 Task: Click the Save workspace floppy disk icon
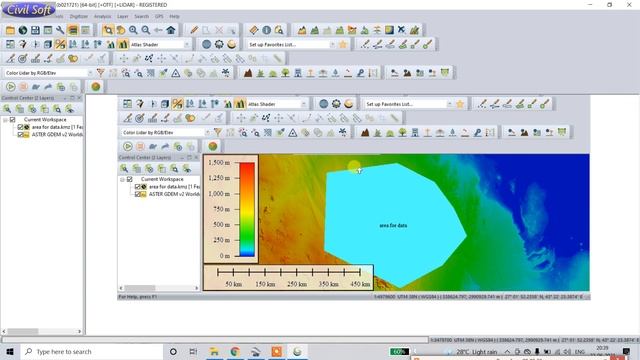36,30
